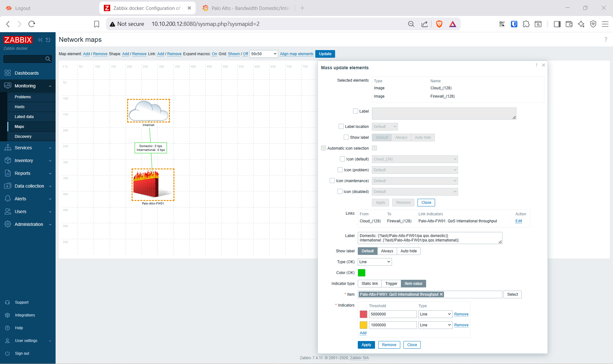
Task: Open the Bitwarden extension icon
Action: pyautogui.click(x=514, y=24)
